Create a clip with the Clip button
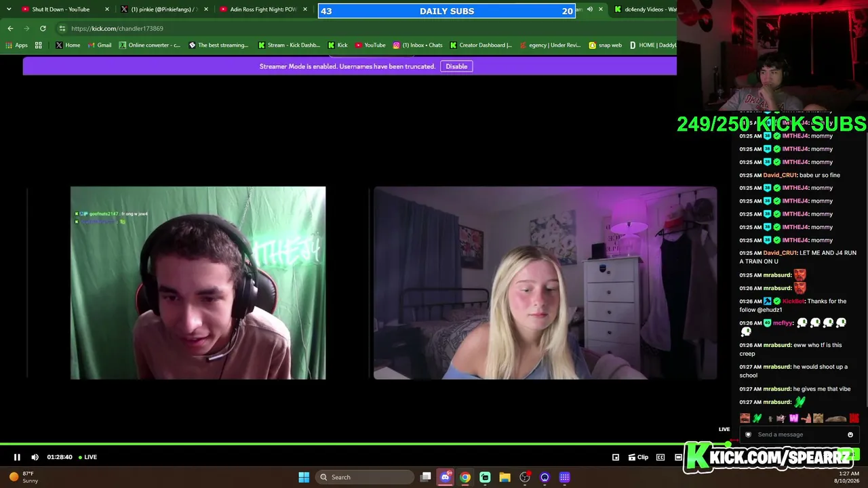 click(x=638, y=457)
